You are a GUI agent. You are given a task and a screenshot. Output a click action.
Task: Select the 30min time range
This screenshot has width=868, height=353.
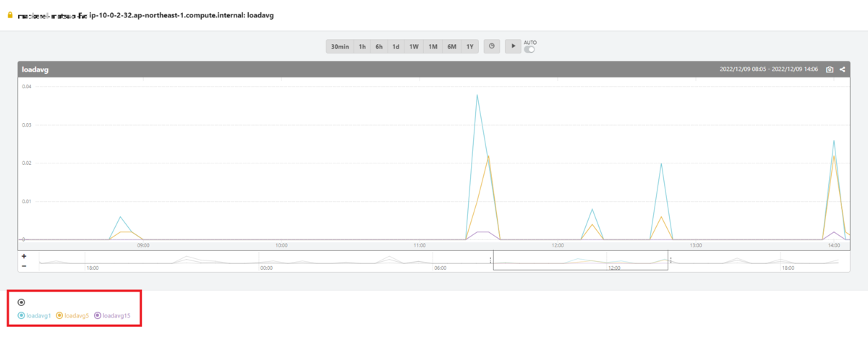point(340,46)
